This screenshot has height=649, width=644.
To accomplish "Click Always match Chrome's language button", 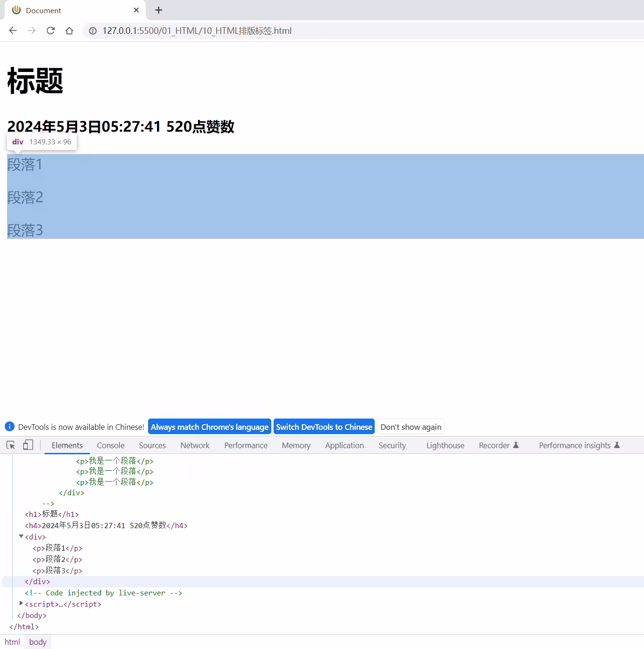I will pyautogui.click(x=210, y=427).
